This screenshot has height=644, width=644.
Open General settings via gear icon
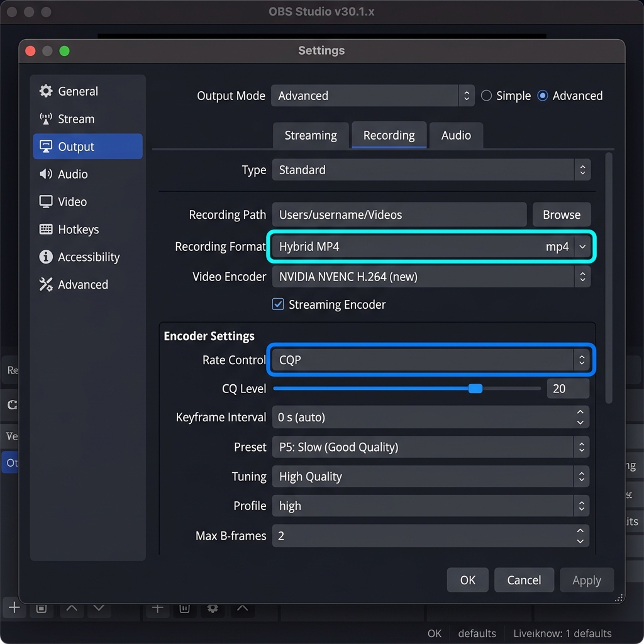[45, 91]
